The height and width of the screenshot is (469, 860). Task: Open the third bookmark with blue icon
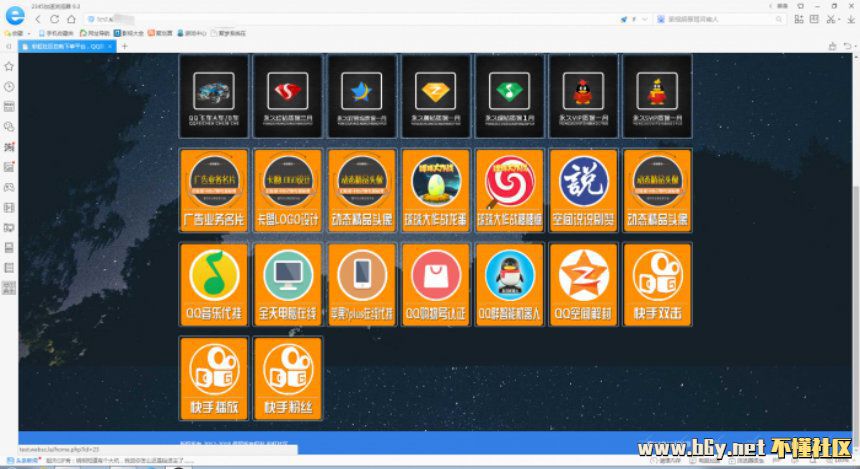[129, 33]
